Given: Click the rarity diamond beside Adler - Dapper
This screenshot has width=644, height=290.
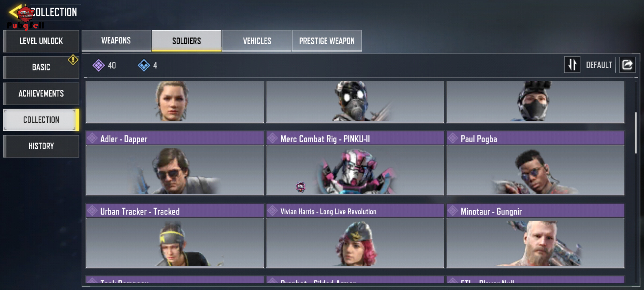Looking at the screenshot, I should tap(92, 138).
